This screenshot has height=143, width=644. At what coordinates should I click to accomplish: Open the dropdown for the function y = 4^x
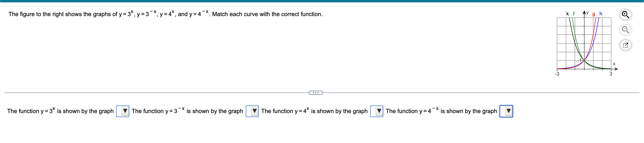click(377, 111)
